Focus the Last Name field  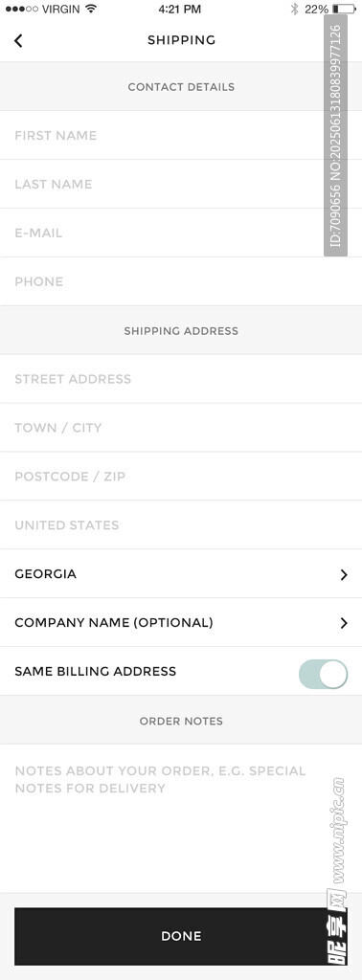click(x=181, y=185)
